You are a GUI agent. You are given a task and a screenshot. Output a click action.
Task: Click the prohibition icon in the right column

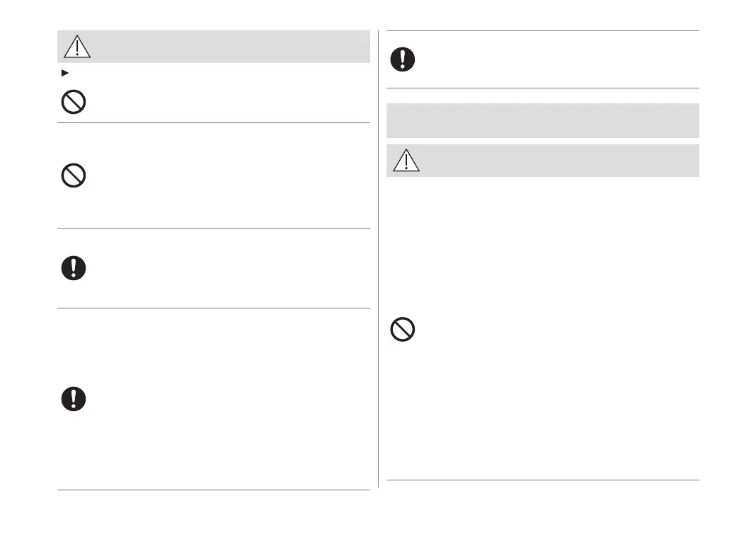[403, 330]
